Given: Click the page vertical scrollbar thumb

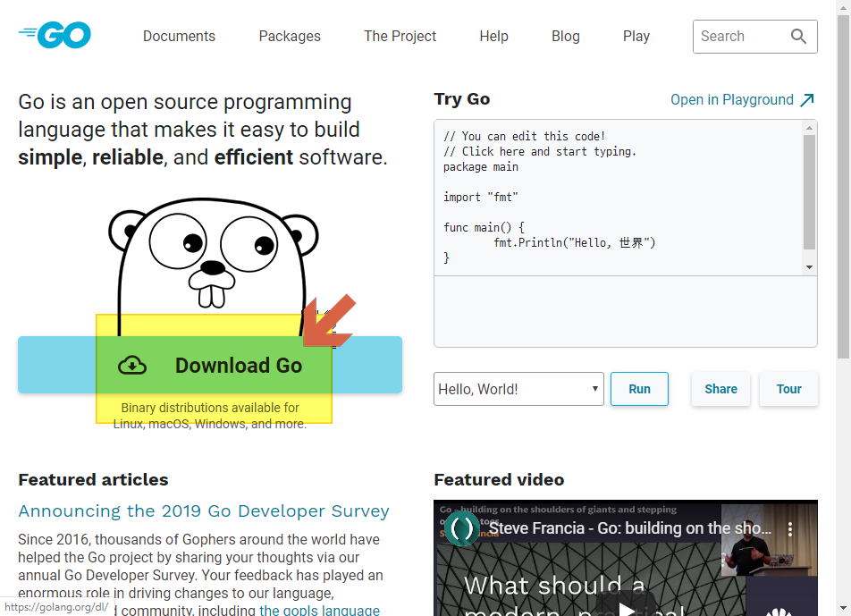Looking at the screenshot, I should click(x=843, y=187).
